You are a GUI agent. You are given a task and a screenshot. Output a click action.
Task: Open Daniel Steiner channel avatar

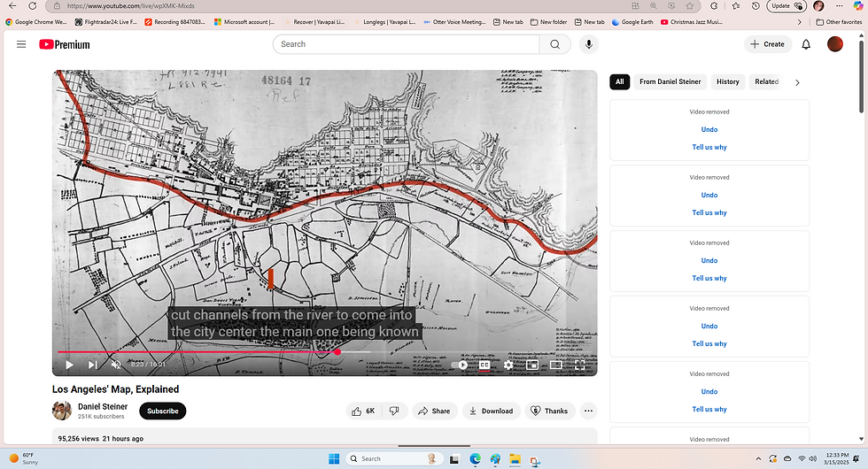[x=62, y=411]
